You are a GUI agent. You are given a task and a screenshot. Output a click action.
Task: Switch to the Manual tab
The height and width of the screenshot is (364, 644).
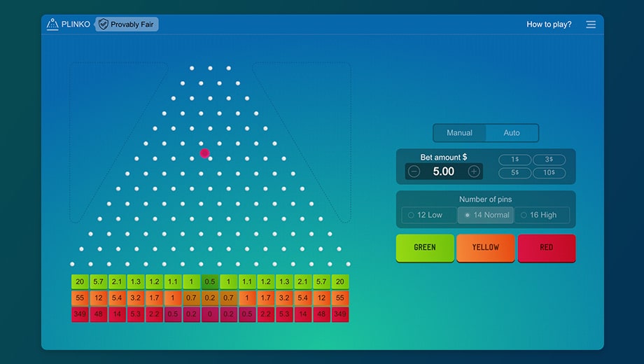pyautogui.click(x=459, y=133)
